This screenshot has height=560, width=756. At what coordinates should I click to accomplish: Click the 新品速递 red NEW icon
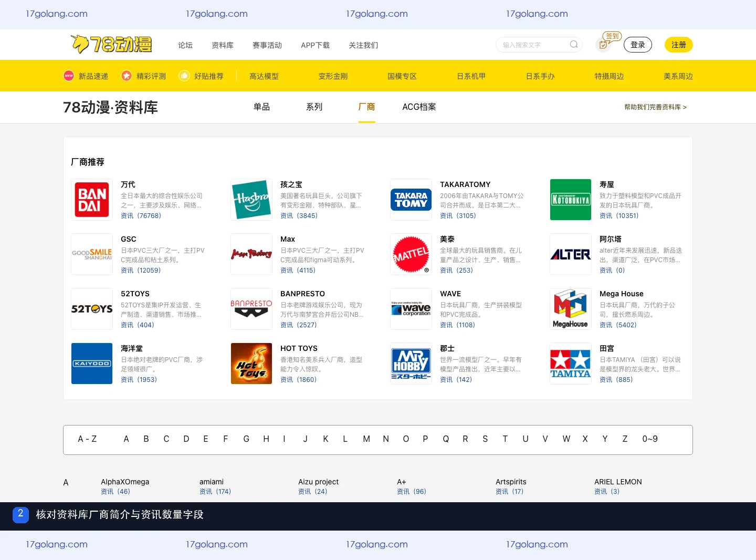coord(69,76)
